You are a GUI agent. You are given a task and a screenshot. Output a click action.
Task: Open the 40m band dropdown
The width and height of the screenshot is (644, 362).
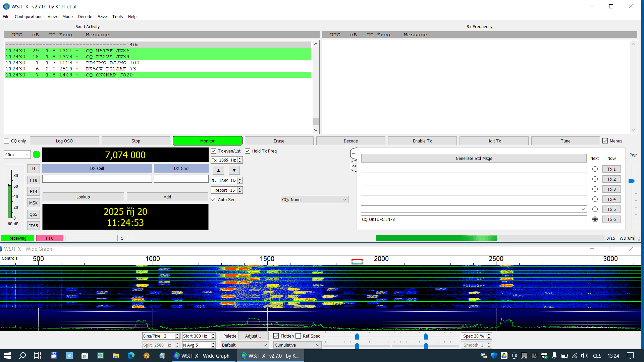[x=17, y=155]
